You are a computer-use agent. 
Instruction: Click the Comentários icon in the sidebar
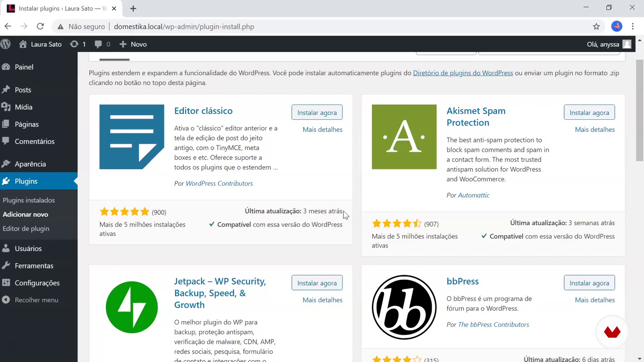coord(6,141)
